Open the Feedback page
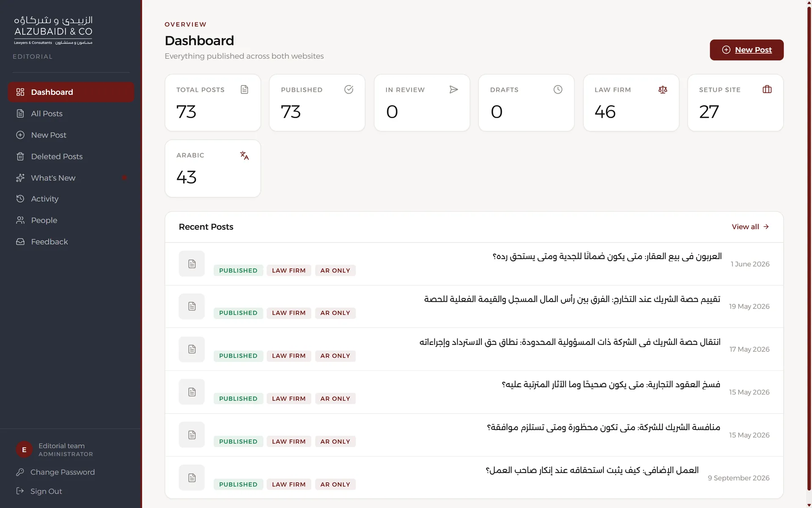Screen dimensions: 812x508 click(71, 242)
